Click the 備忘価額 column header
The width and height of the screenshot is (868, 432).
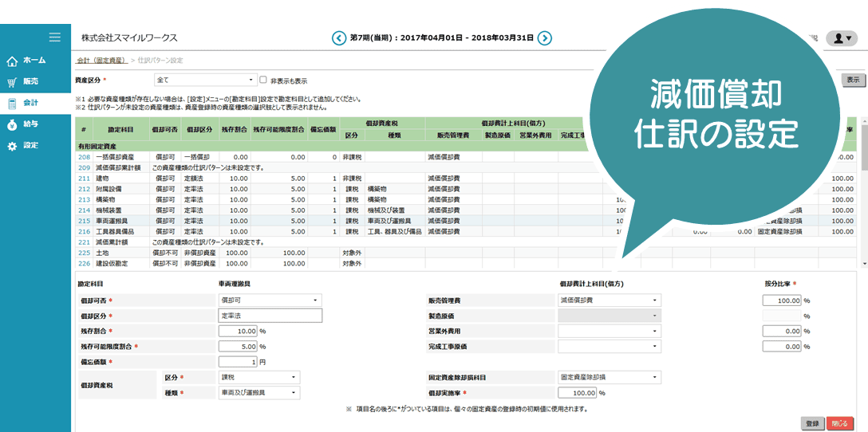324,129
